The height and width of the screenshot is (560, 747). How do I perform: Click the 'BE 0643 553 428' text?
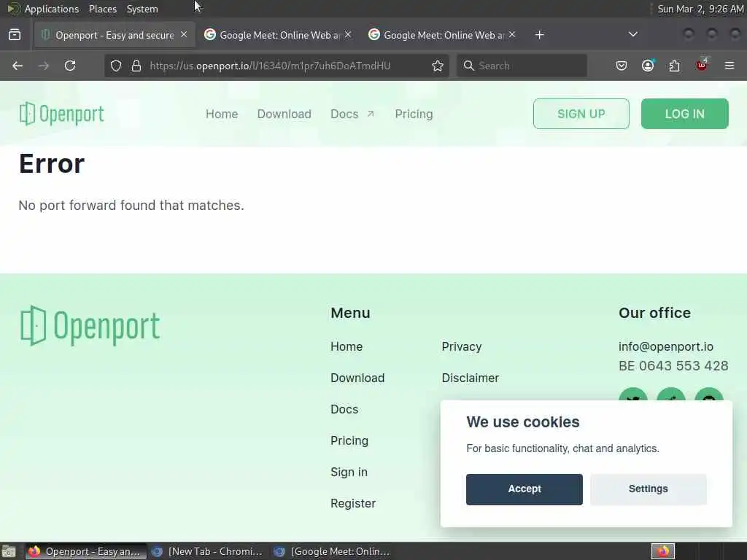point(673,366)
